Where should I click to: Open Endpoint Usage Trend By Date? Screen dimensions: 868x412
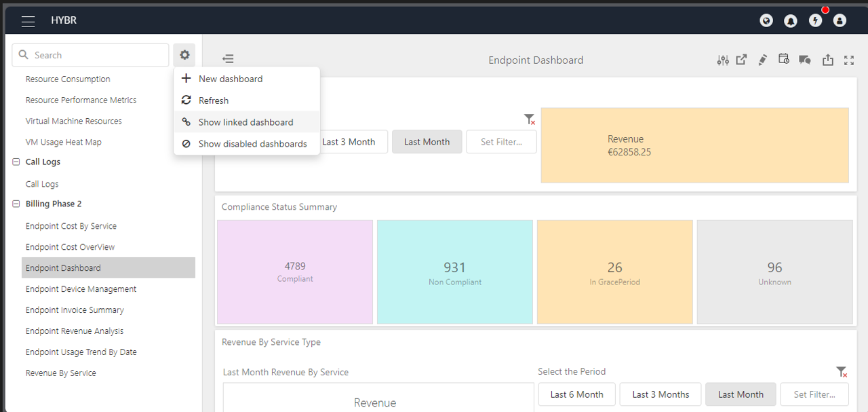(x=81, y=352)
